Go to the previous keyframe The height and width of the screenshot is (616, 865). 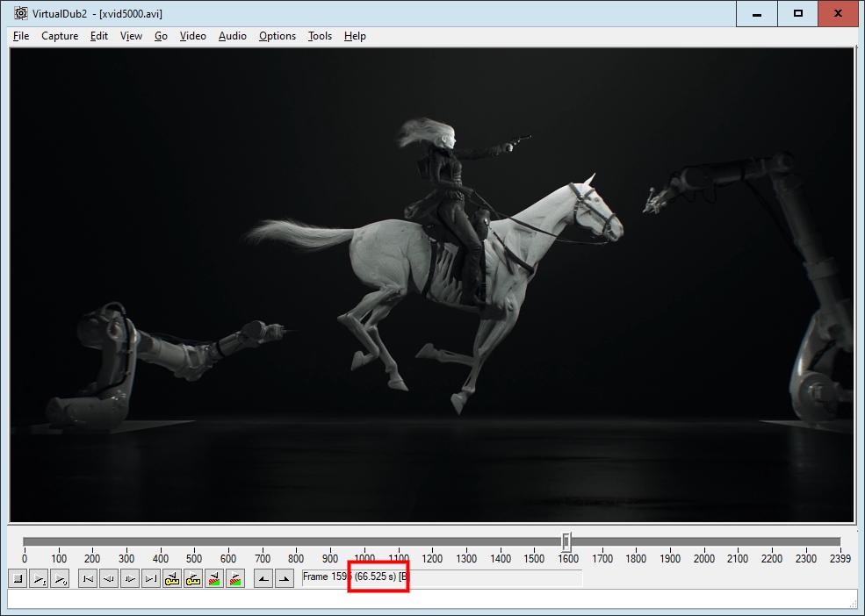(x=172, y=578)
